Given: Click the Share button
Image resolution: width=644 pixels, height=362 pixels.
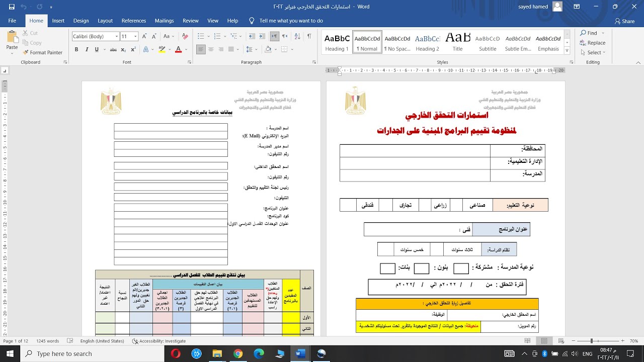Looking at the screenshot, I should click(624, 21).
